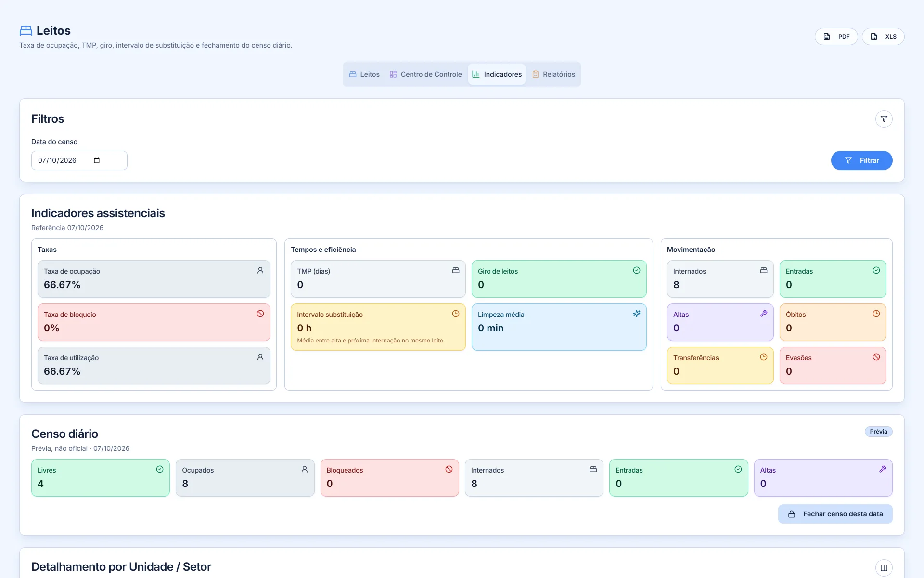The width and height of the screenshot is (924, 578).
Task: Open the calendar picker in Data do censo
Action: click(97, 160)
